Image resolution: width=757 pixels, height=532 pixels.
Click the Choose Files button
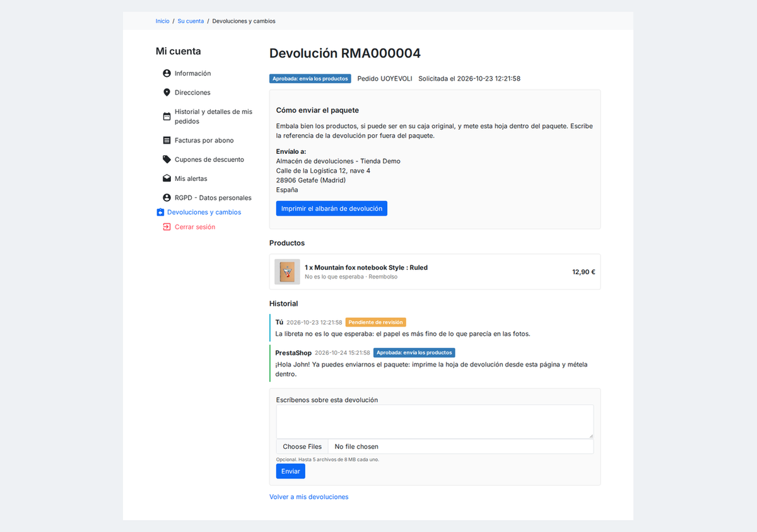coord(302,446)
